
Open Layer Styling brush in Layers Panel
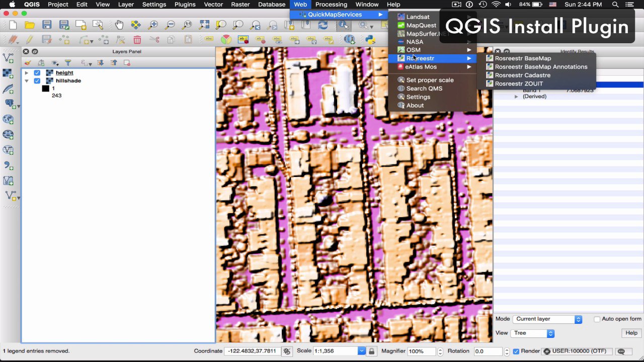point(28,63)
